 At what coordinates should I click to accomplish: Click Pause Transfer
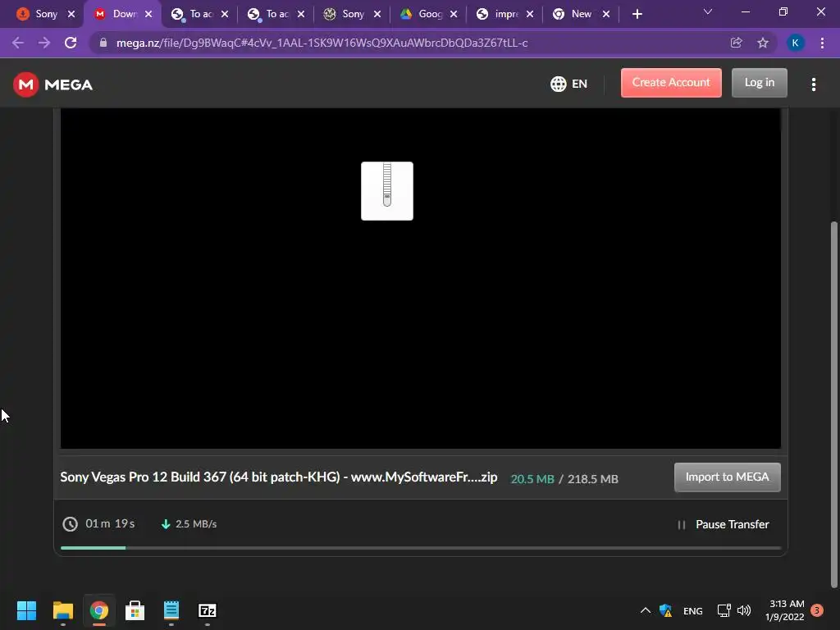(x=724, y=524)
